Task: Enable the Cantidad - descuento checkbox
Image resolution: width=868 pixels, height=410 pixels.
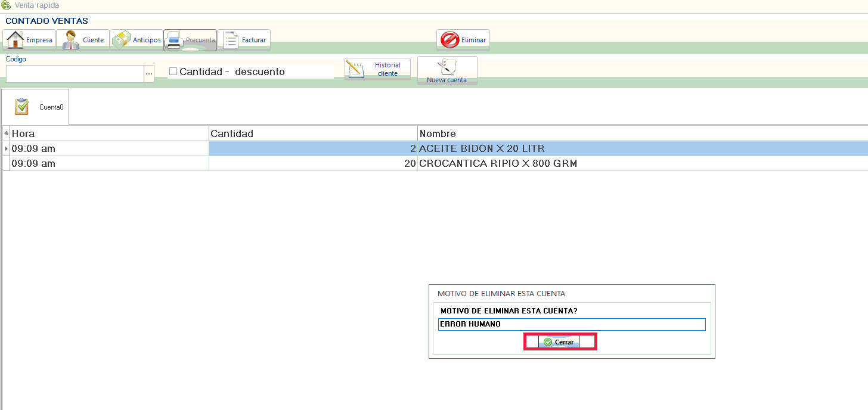Action: pyautogui.click(x=173, y=72)
